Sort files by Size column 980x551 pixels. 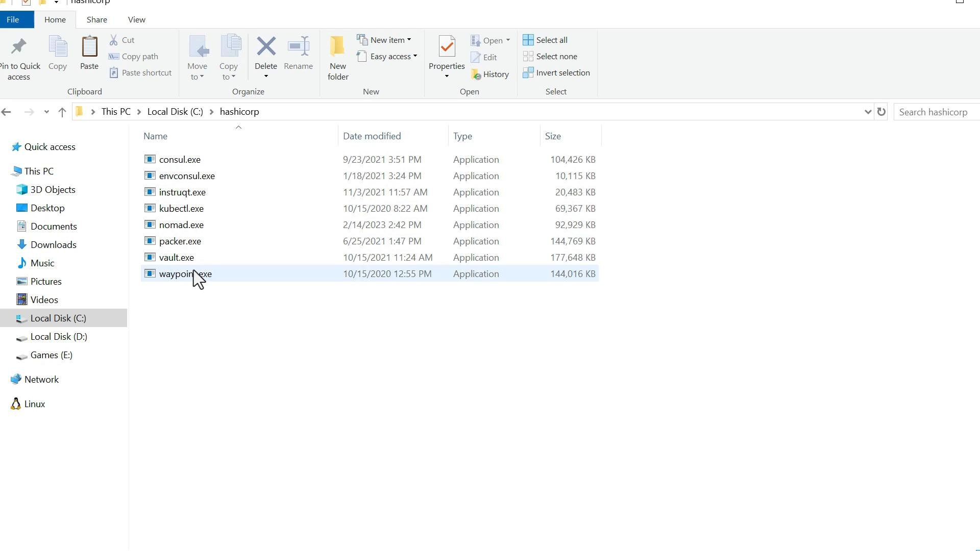571,136
